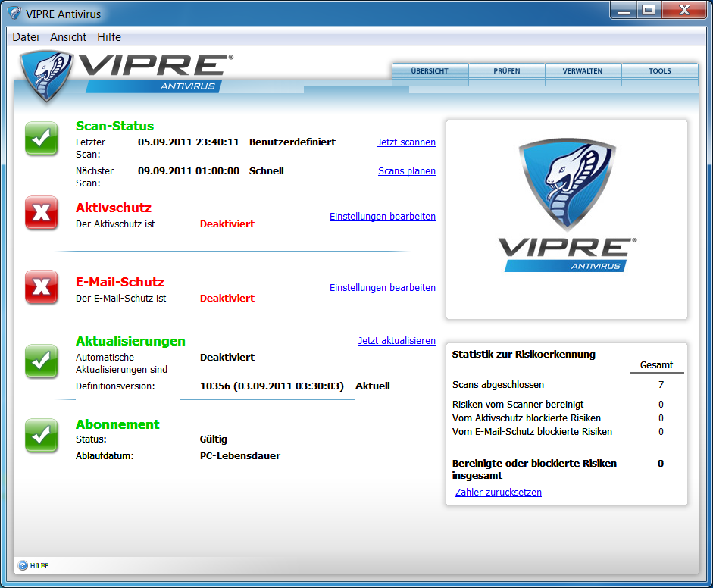Click the black Deaktiviert status for automatic updates

(227, 358)
